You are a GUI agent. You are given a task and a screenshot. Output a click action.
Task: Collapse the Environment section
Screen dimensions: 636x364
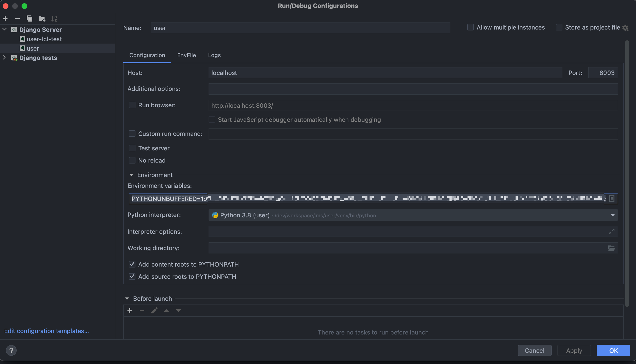pyautogui.click(x=131, y=175)
